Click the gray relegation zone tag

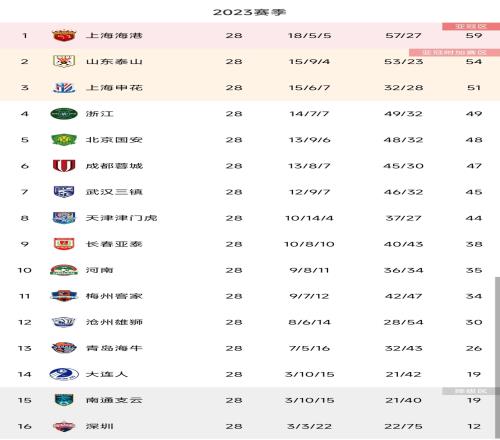471,391
